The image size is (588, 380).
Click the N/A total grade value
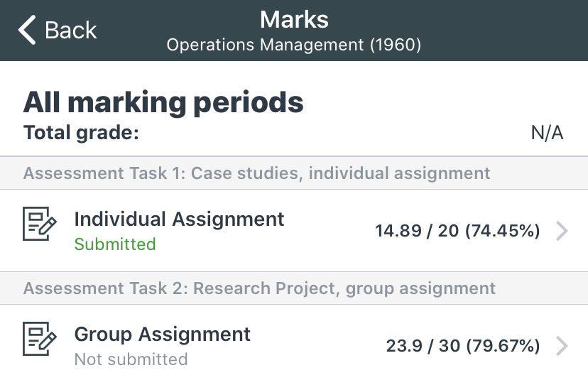[x=547, y=133]
